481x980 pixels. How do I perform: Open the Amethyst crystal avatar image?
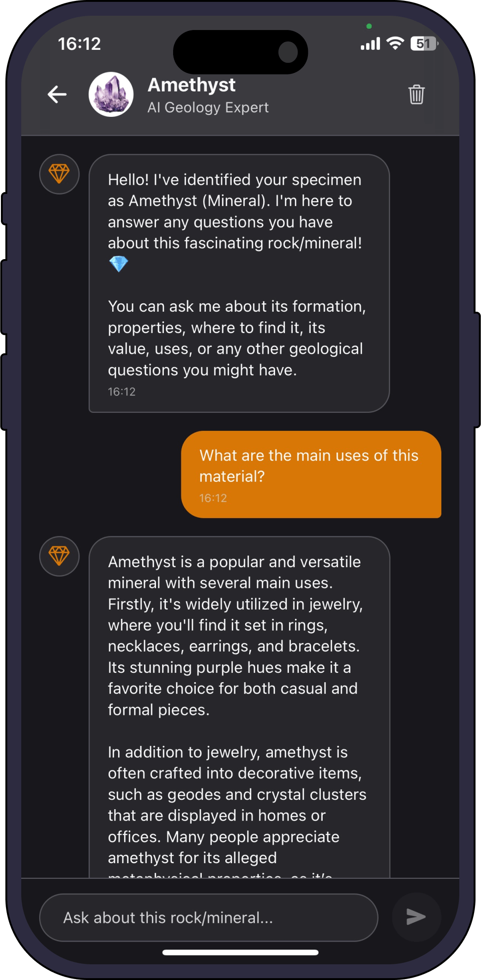[x=111, y=94]
